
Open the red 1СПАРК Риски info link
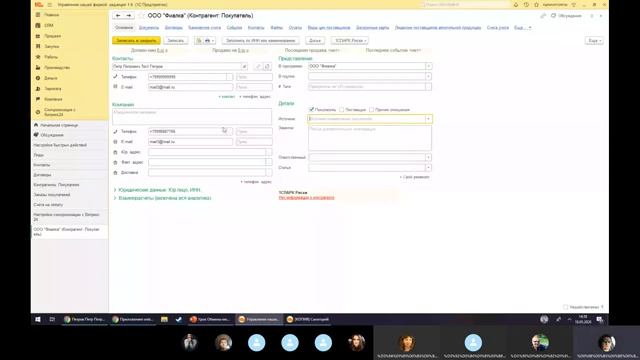[307, 198]
